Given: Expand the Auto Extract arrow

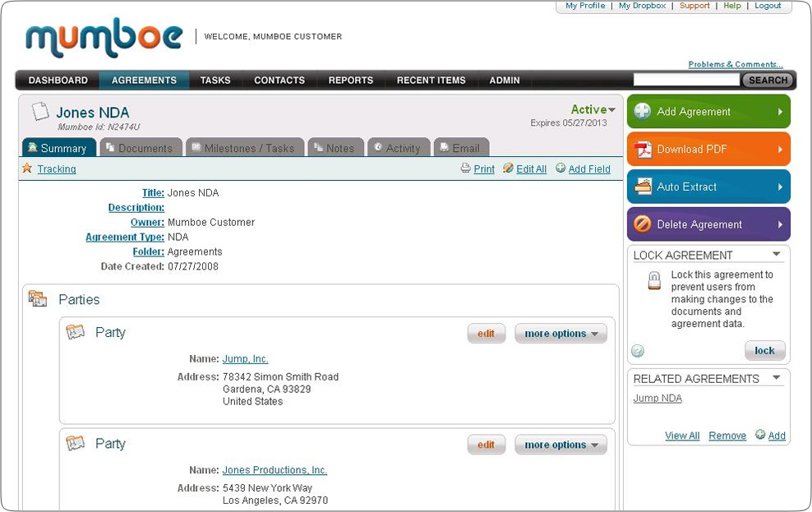Looking at the screenshot, I should [780, 187].
